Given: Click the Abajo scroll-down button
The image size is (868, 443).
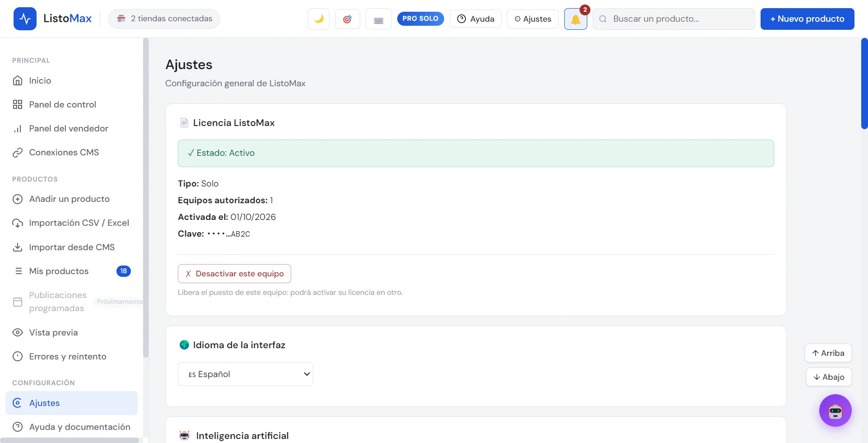Looking at the screenshot, I should 829,377.
